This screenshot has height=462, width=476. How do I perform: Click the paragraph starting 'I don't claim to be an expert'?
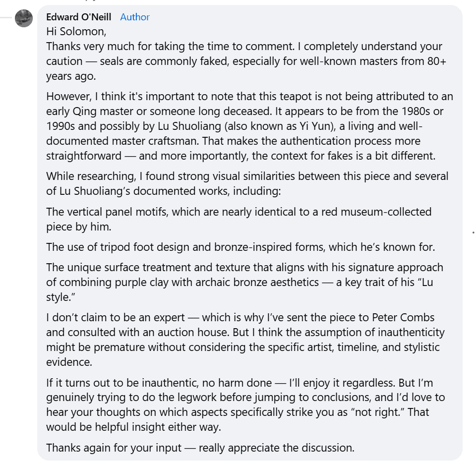[x=245, y=340]
